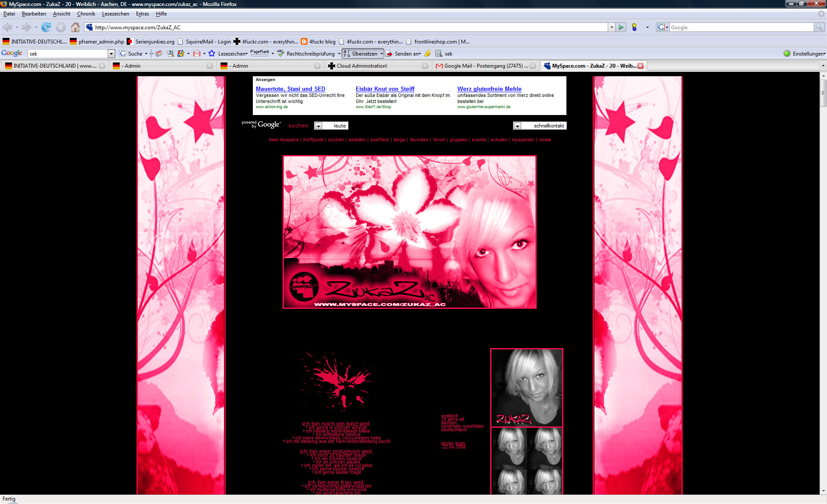The height and width of the screenshot is (504, 827).
Task: Open the Back button history dropdown arrow
Action: point(17,27)
